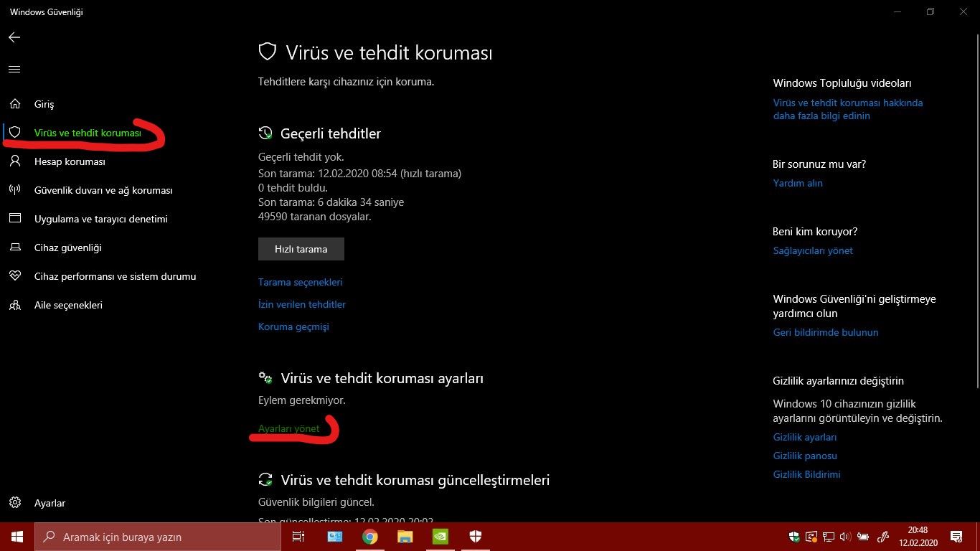Click the 'Geçerli tehdit yok.' text

(301, 156)
